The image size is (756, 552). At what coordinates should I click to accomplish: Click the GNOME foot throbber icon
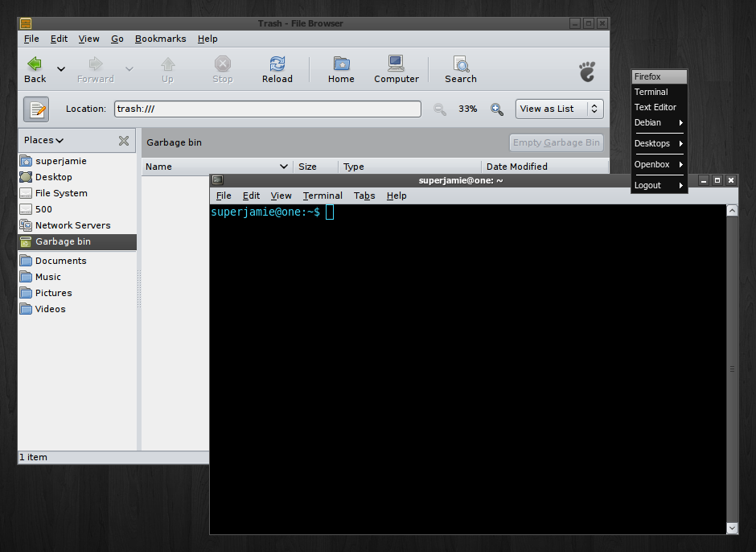pos(587,72)
